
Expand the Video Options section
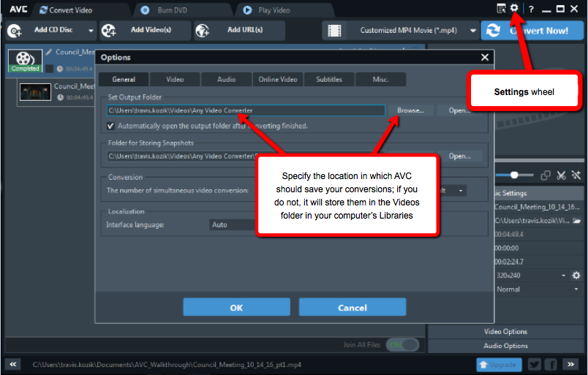(x=505, y=331)
